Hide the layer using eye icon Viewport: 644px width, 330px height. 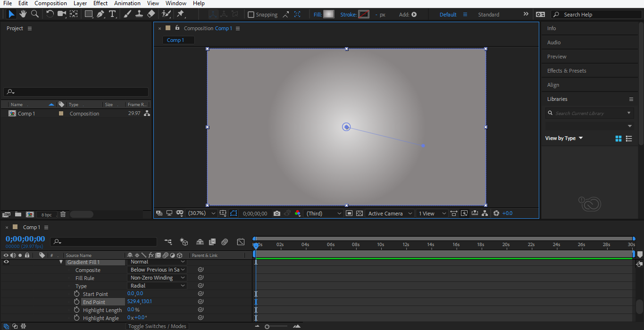coord(6,262)
